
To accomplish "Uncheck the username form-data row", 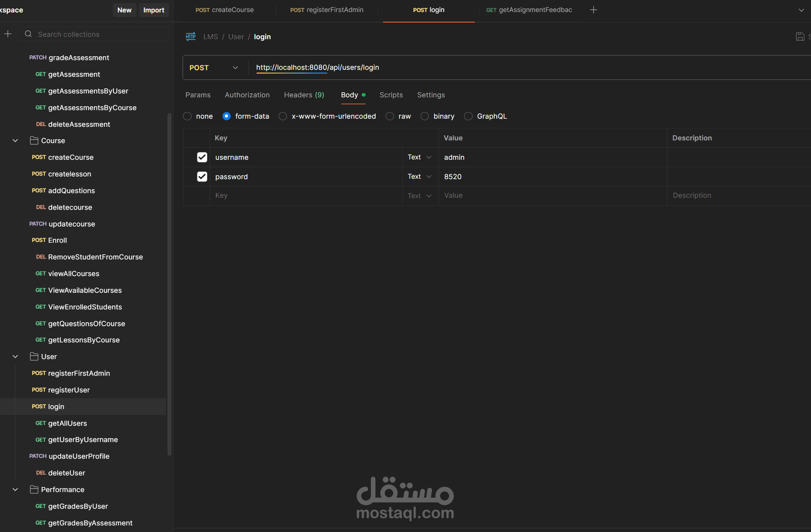I will tap(202, 157).
